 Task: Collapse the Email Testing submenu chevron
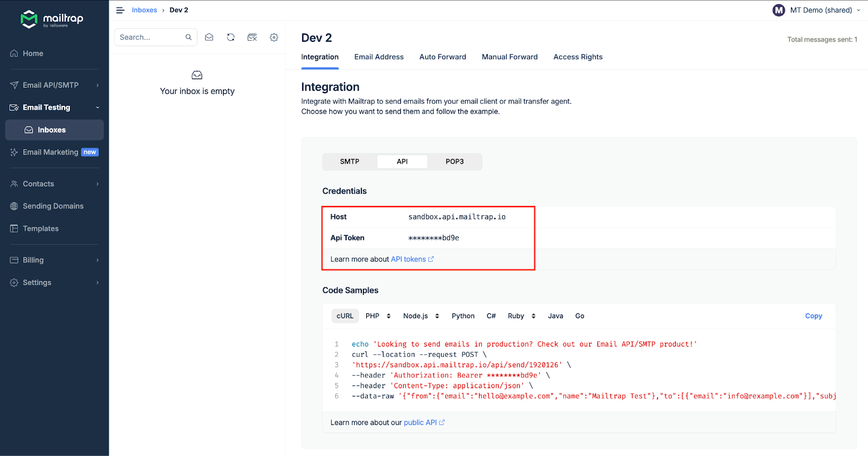point(98,107)
